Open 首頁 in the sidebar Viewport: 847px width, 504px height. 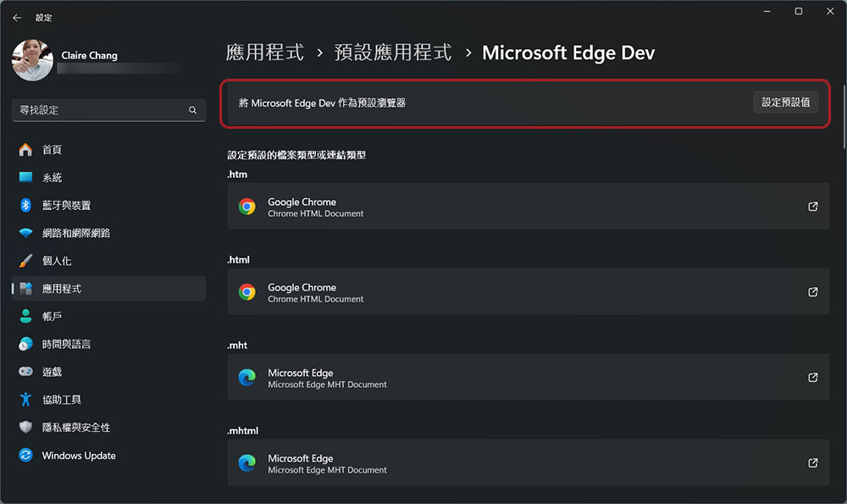click(x=108, y=150)
